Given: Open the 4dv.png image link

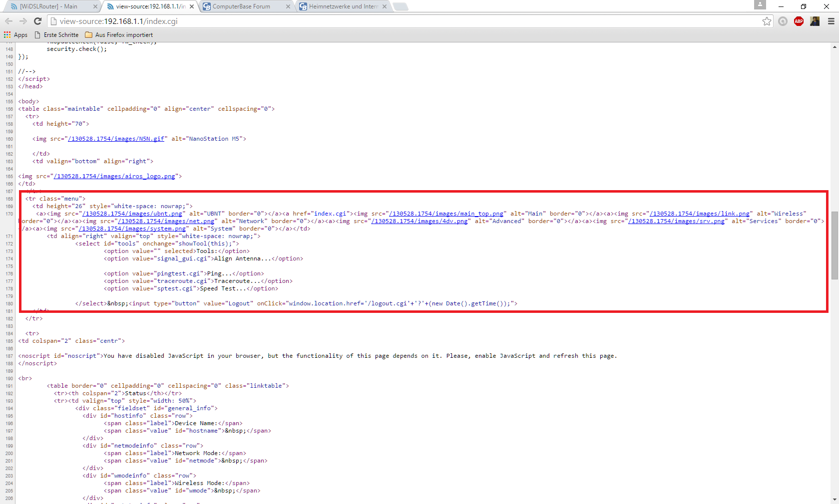Looking at the screenshot, I should (419, 221).
